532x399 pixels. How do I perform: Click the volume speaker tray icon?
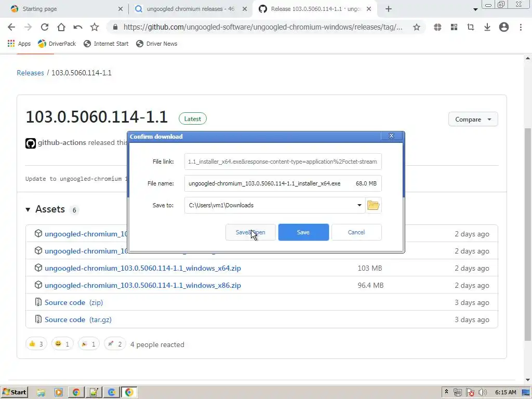click(x=482, y=392)
